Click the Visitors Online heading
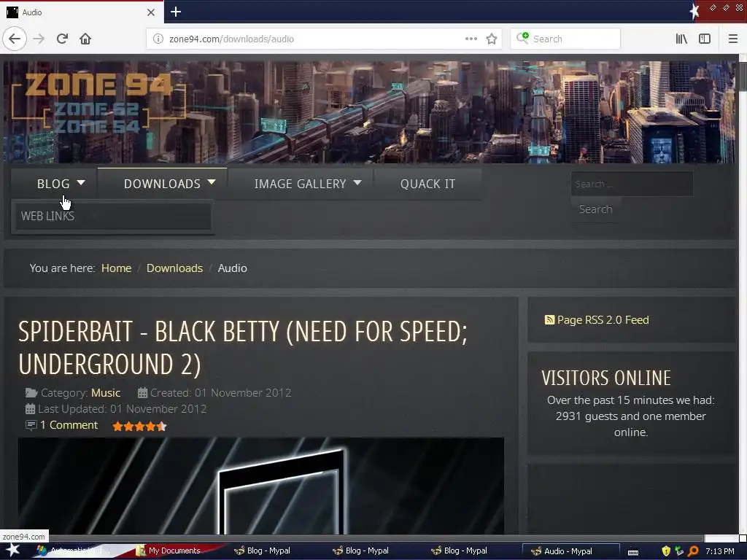 (x=606, y=378)
